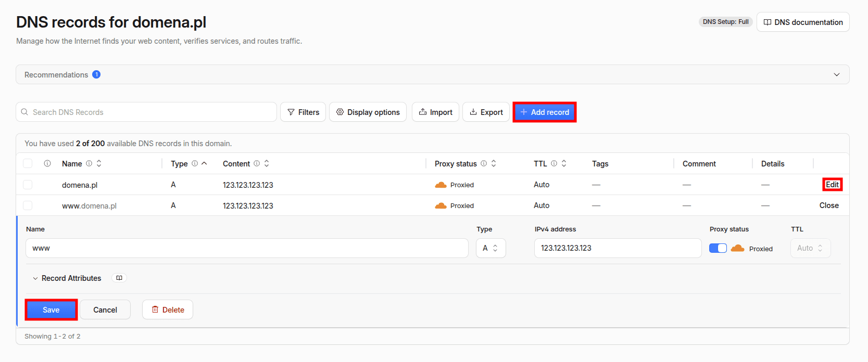Toggle the Proxy status switch
Image resolution: width=868 pixels, height=362 pixels.
tap(718, 248)
